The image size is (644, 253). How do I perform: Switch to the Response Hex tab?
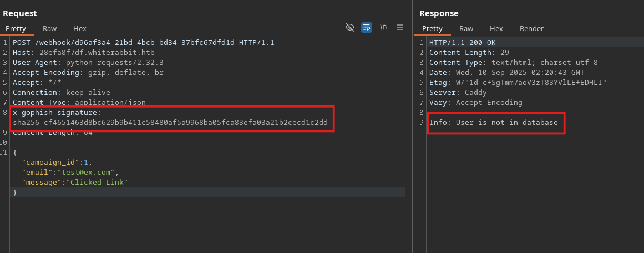496,28
